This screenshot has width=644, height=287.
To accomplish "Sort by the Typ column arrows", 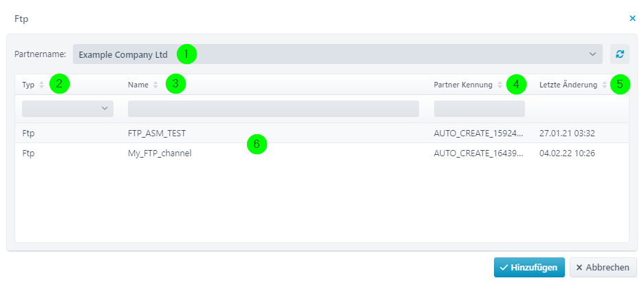I will (x=41, y=85).
